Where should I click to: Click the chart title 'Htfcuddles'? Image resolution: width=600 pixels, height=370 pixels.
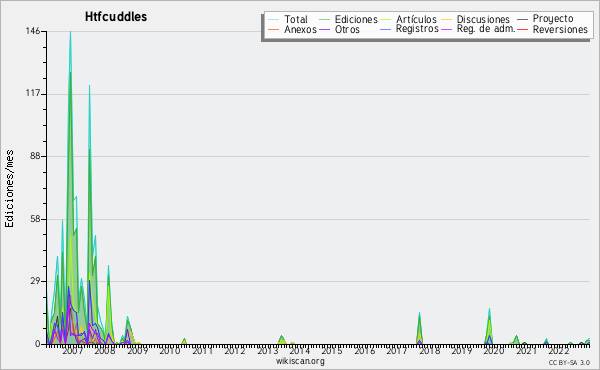[x=116, y=17]
